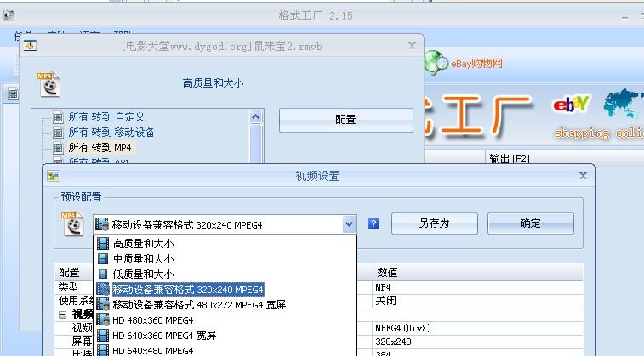Viewport: 644px width, 356px height.
Task: Select tree item 所有 转到 移动设备
Action: point(111,133)
